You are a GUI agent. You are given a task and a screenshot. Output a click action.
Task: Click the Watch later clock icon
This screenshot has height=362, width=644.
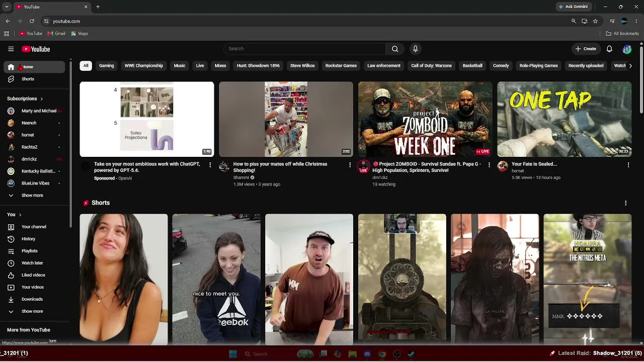pyautogui.click(x=11, y=263)
